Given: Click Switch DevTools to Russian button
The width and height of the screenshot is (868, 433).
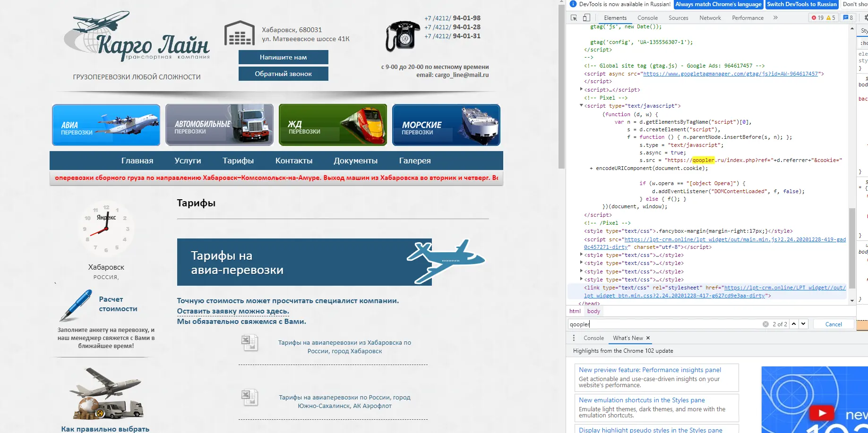Looking at the screenshot, I should click(x=802, y=4).
